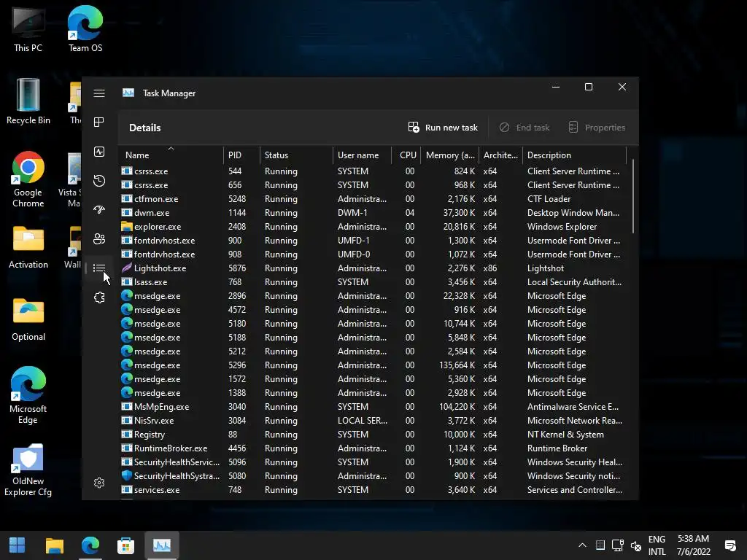
Task: Switch to the Processes page icon
Action: click(99, 122)
